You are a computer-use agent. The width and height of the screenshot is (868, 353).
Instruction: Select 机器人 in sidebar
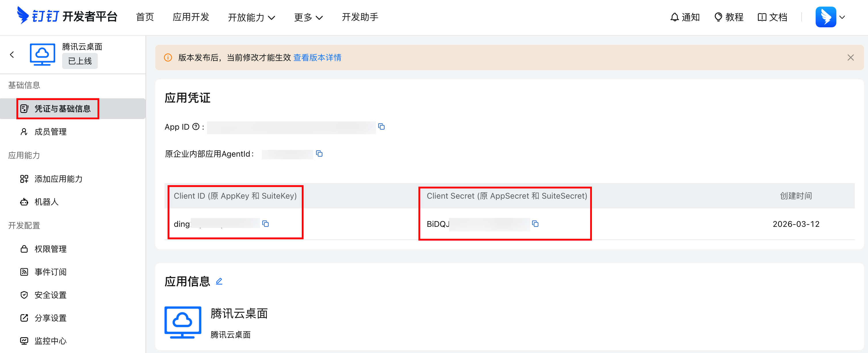pos(46,202)
